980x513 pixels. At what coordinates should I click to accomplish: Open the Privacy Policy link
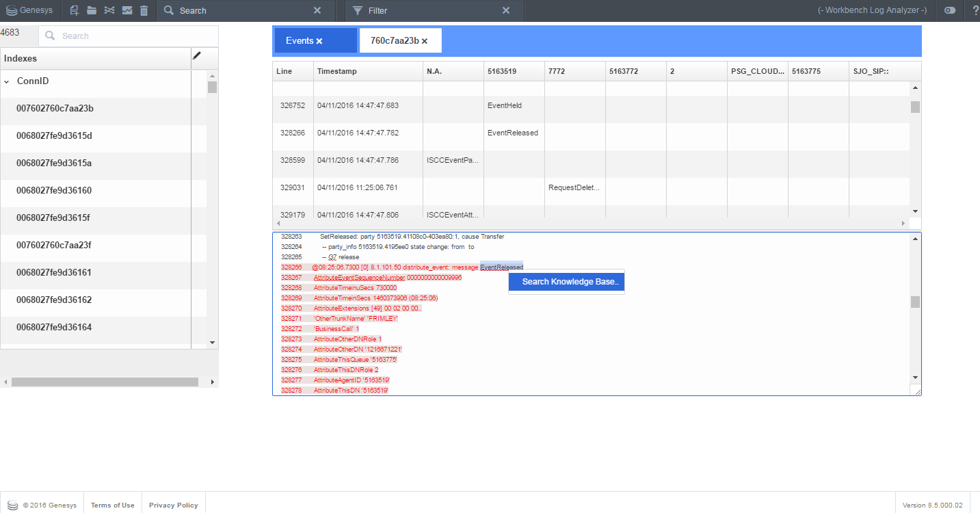(x=173, y=505)
